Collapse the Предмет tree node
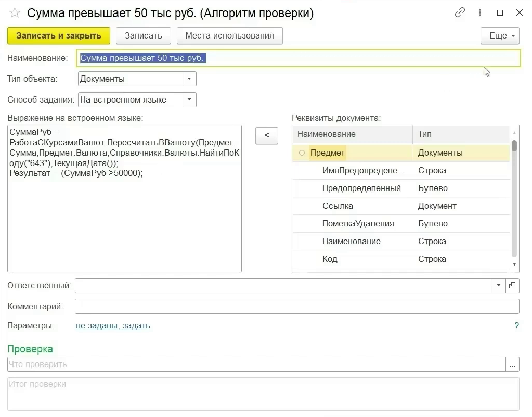532x417 pixels. coord(302,153)
